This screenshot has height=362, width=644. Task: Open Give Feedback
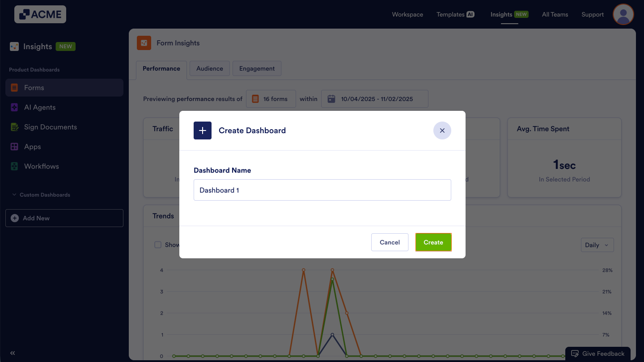(x=598, y=353)
